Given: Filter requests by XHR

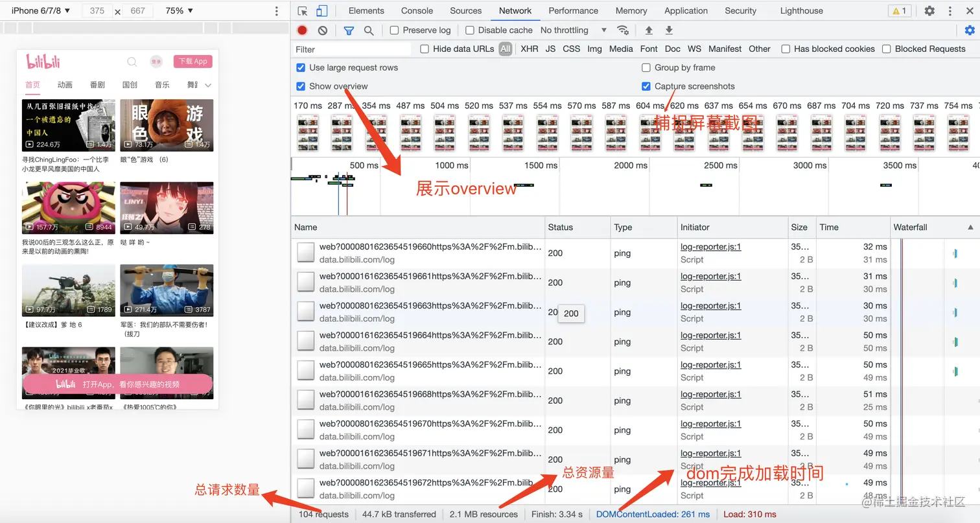Looking at the screenshot, I should coord(530,49).
